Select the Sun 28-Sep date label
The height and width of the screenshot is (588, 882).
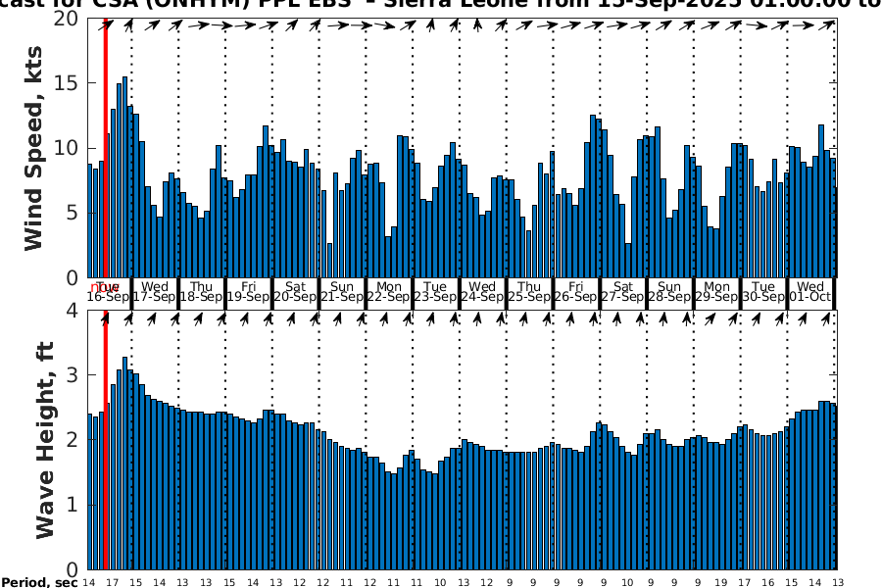coord(669,292)
